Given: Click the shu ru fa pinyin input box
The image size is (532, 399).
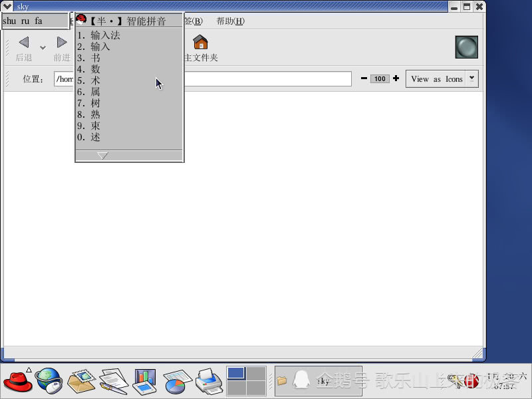Looking at the screenshot, I should [35, 21].
